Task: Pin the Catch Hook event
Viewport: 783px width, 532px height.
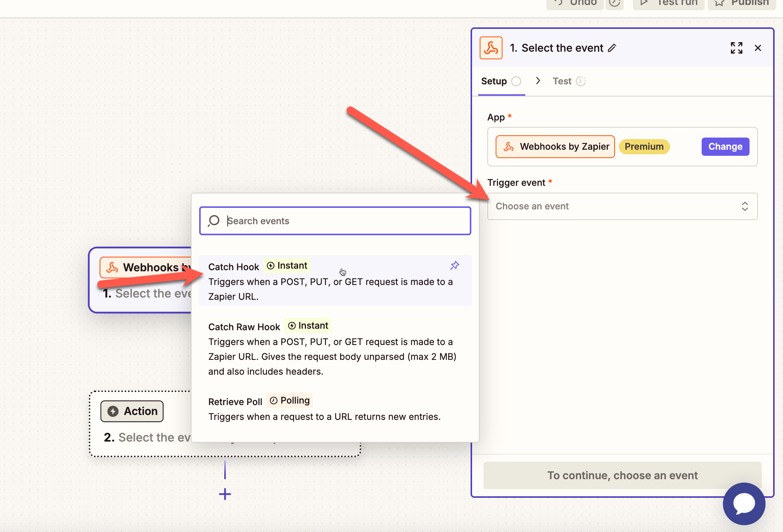Action: 455,265
